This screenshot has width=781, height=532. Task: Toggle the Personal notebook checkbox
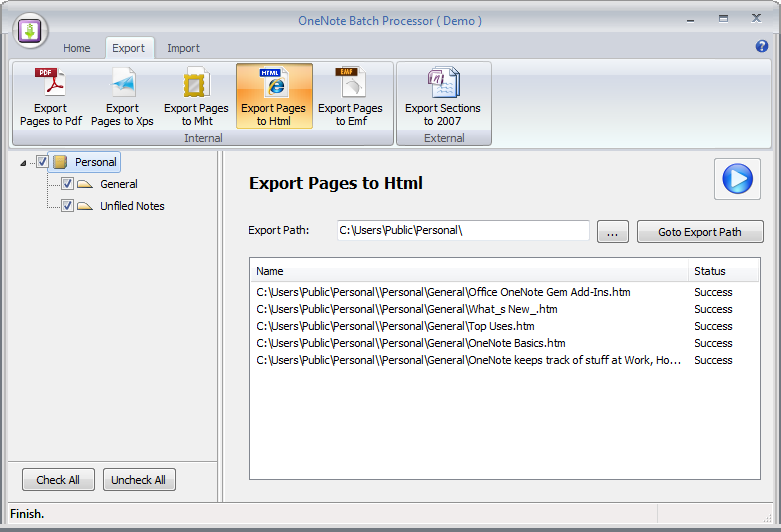(x=42, y=162)
